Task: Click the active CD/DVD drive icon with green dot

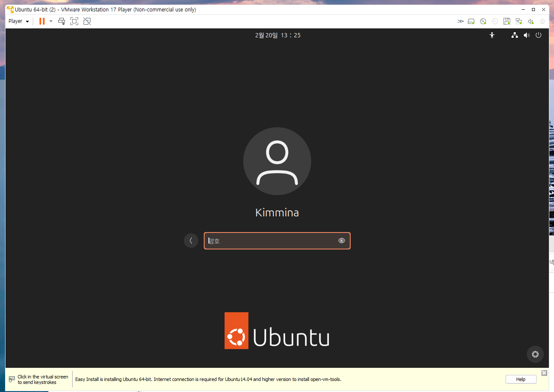Action: [x=483, y=21]
